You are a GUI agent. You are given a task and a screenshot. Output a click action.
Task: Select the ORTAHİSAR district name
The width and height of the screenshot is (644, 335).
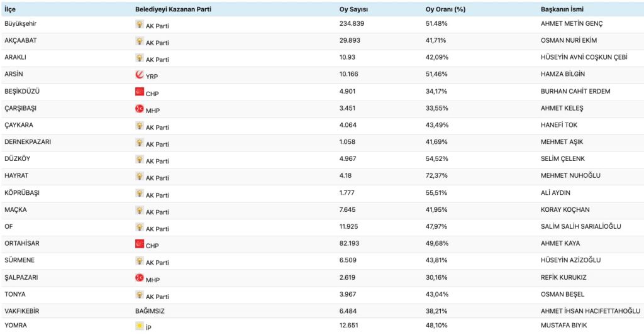22,243
